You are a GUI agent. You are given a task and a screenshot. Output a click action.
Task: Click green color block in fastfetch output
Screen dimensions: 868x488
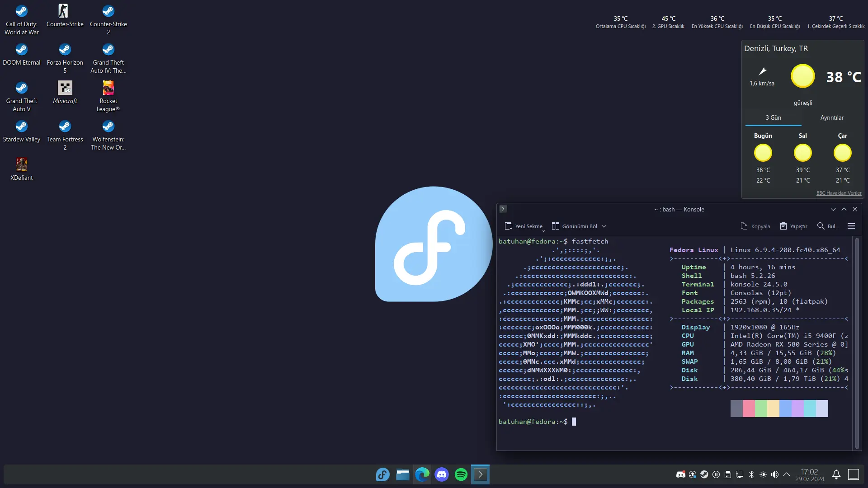(x=761, y=408)
